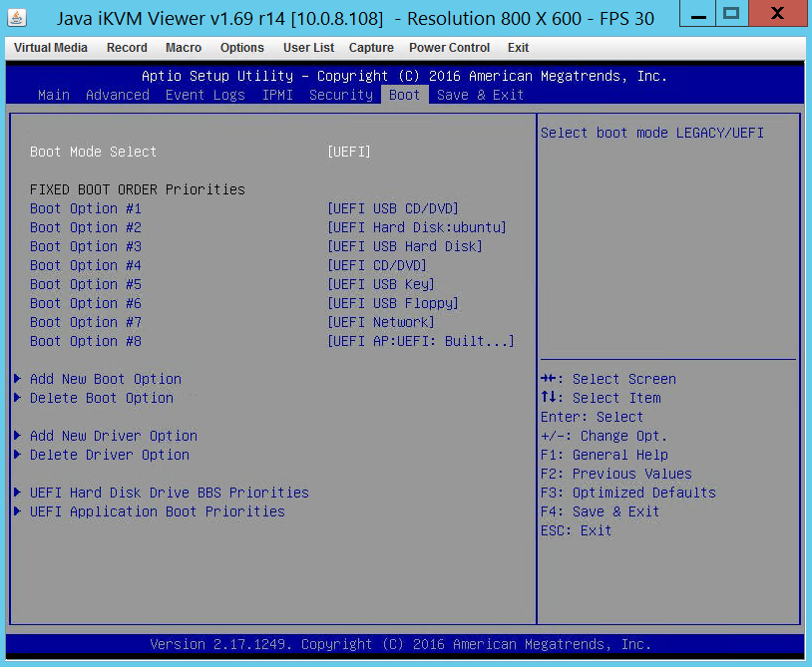
Task: Click the arrow beside Delete Boot Option
Action: [18, 398]
